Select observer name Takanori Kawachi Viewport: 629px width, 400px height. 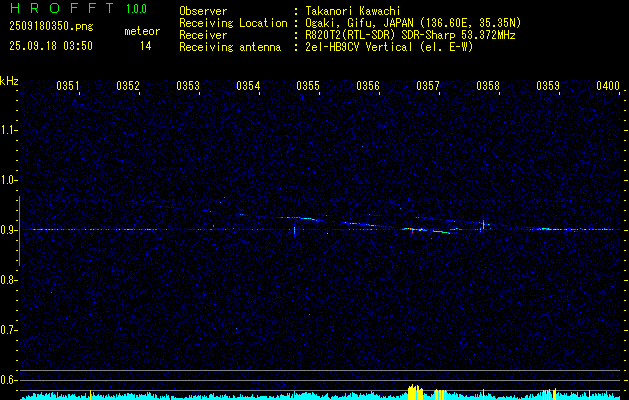353,11
